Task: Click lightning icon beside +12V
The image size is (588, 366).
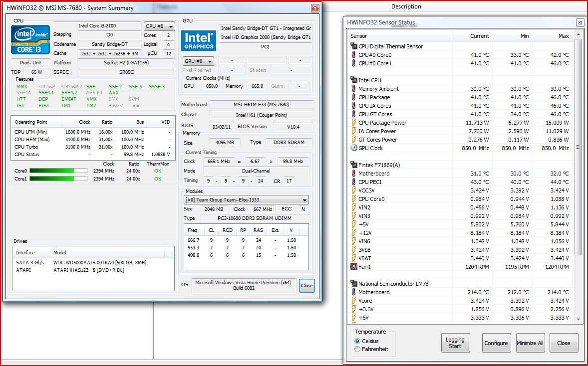Action: (x=353, y=233)
